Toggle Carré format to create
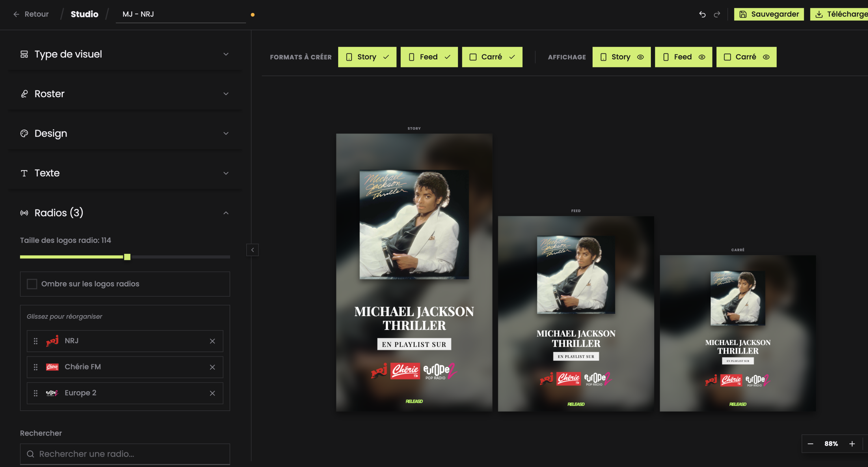This screenshot has width=868, height=467. [x=492, y=57]
